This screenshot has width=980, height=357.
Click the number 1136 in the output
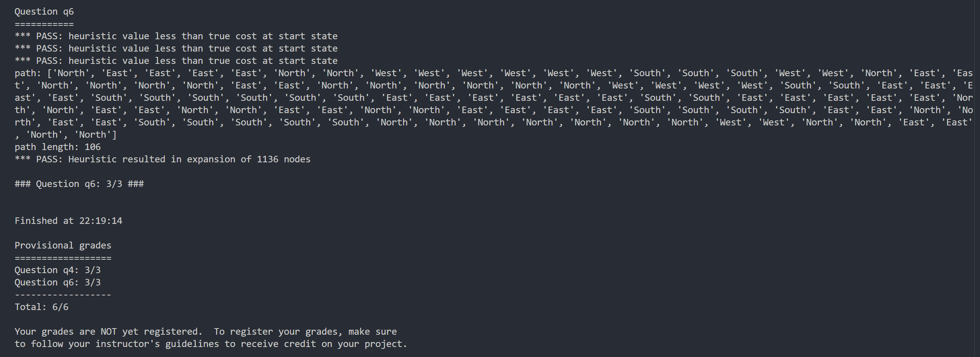tap(268, 159)
